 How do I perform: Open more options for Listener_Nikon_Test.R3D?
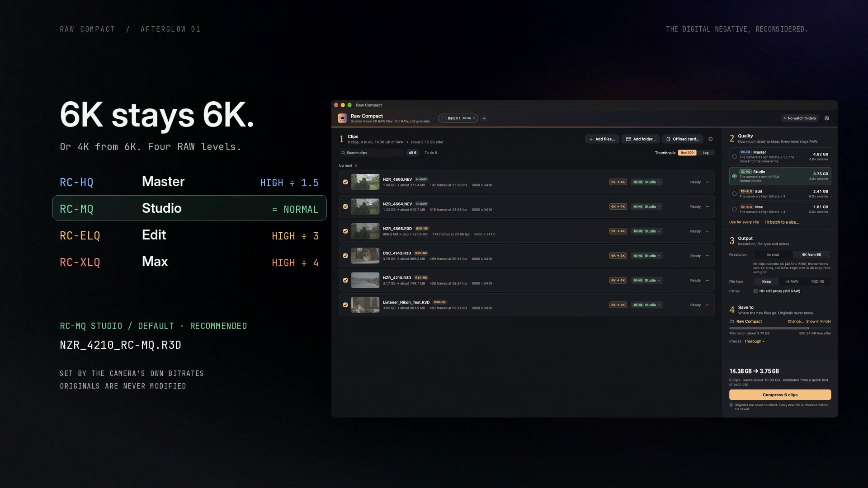708,305
